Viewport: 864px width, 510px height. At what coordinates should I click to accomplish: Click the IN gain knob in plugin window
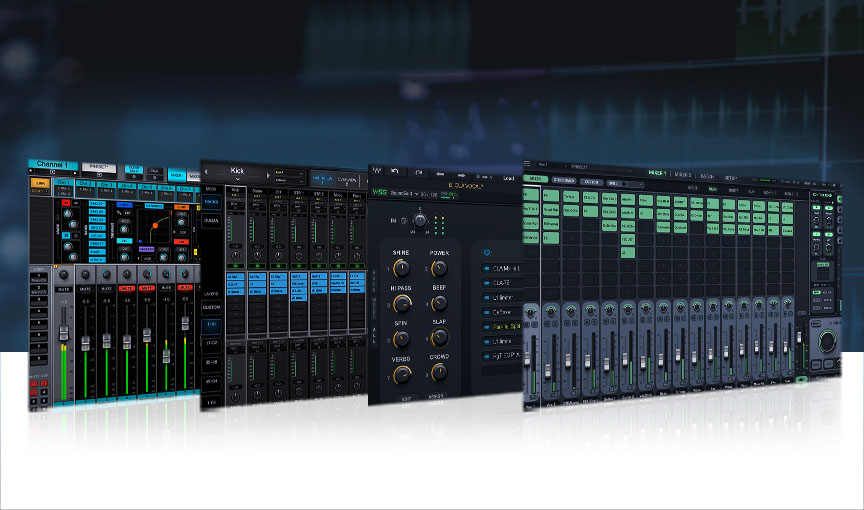tap(420, 221)
